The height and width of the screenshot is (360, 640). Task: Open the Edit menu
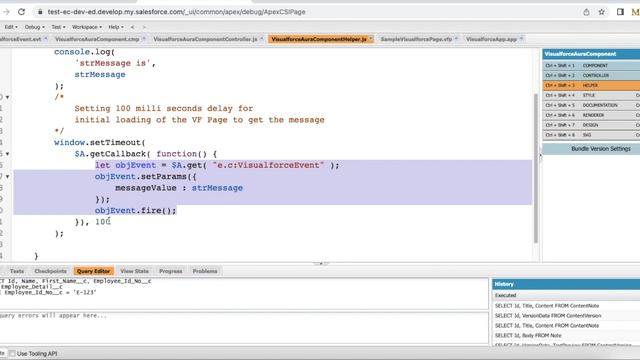[11, 27]
